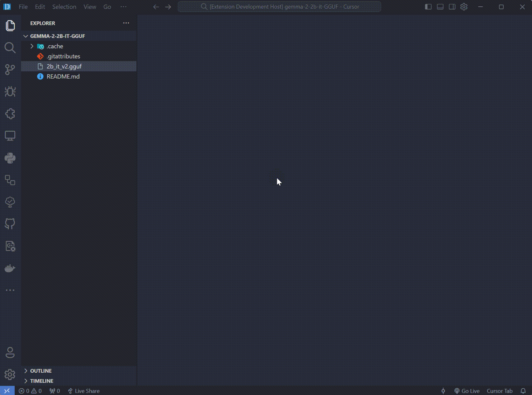Click the EXPLORER panel title

[x=43, y=23]
